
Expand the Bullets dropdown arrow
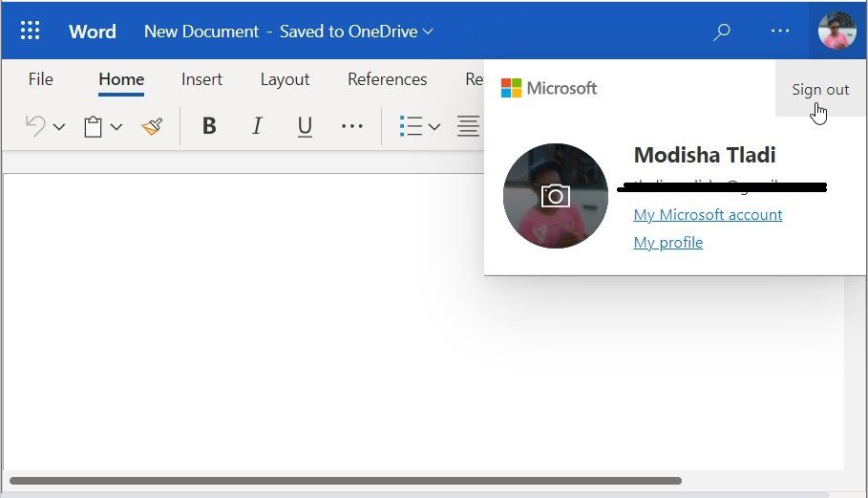point(434,127)
